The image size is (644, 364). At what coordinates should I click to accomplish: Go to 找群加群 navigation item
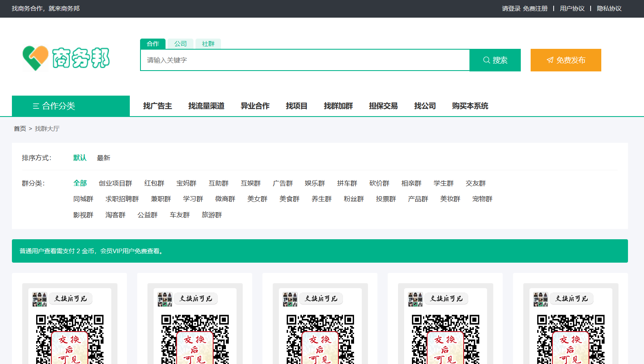(x=338, y=106)
